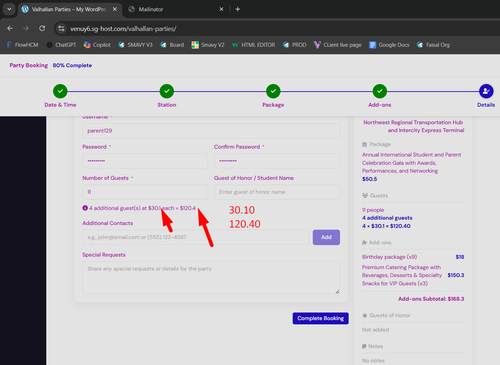Click the Confirm Password field
Screen dimensions: 500x365
coord(277,161)
